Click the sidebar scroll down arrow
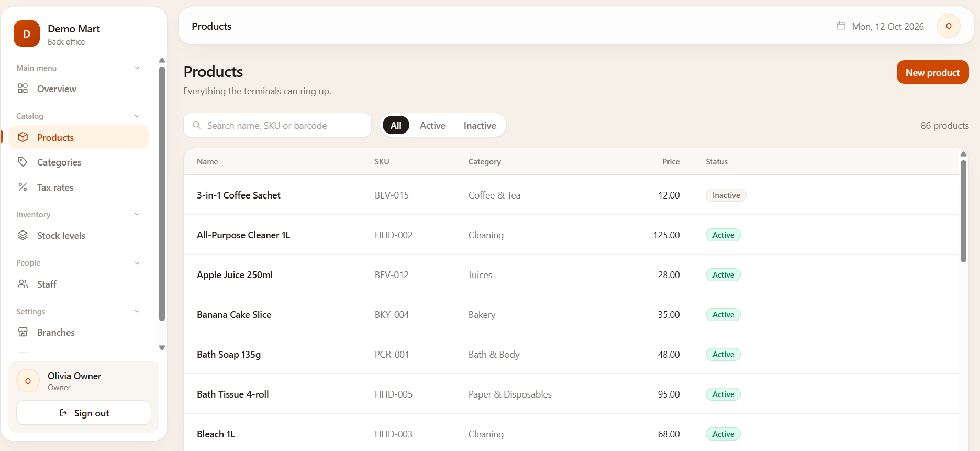980x451 pixels. pos(162,348)
